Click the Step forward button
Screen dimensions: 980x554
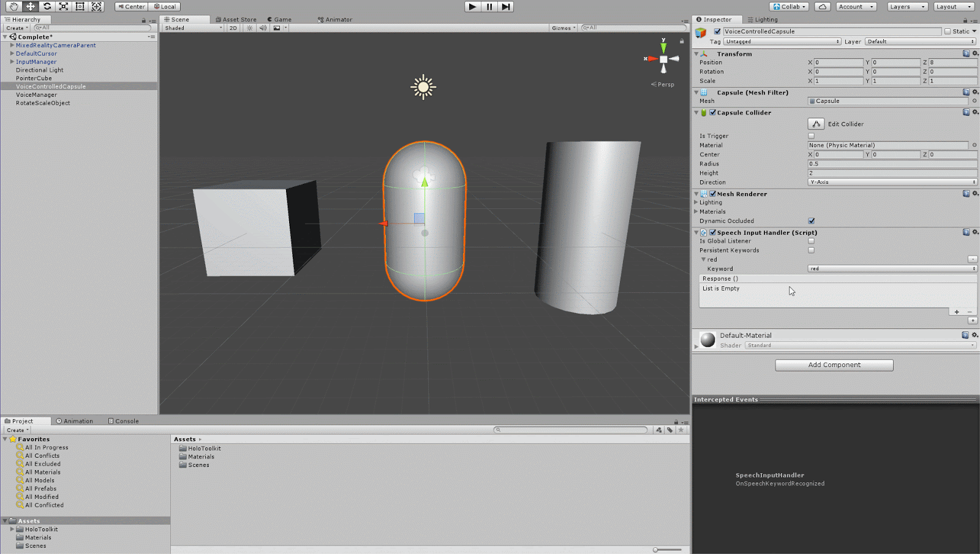coord(505,7)
